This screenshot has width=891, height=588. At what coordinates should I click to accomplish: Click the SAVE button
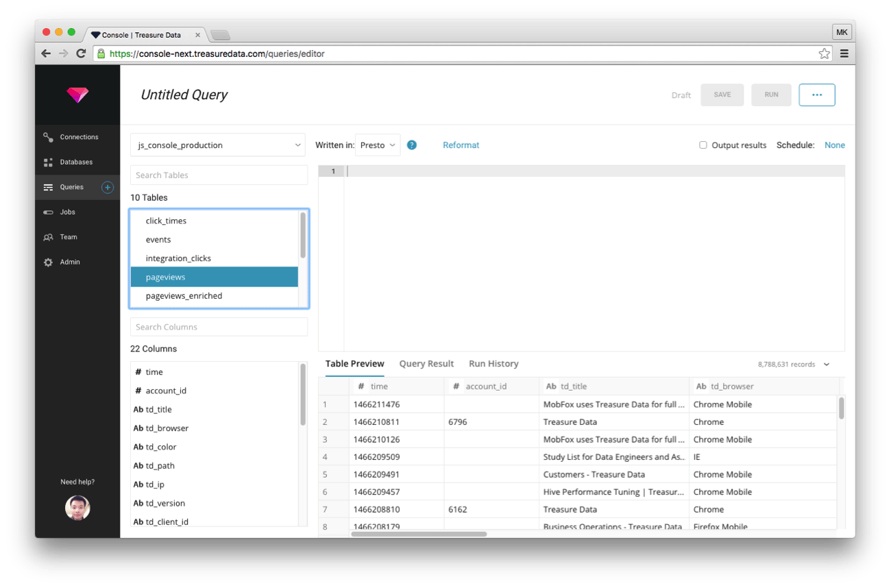tap(722, 95)
